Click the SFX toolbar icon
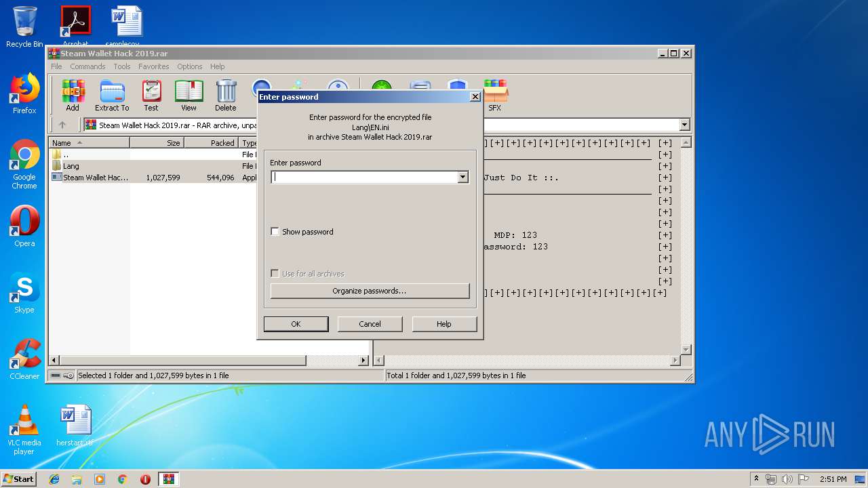The image size is (868, 488). tap(495, 96)
